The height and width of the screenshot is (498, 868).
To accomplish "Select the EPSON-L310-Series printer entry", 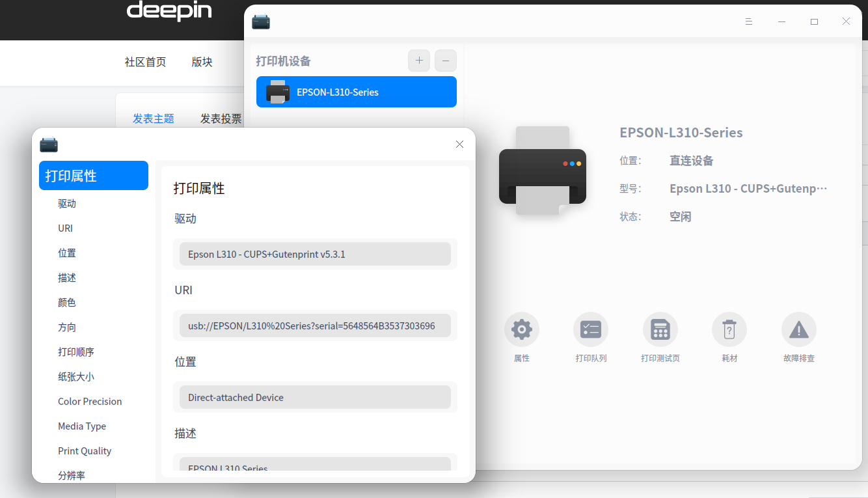I will (356, 92).
